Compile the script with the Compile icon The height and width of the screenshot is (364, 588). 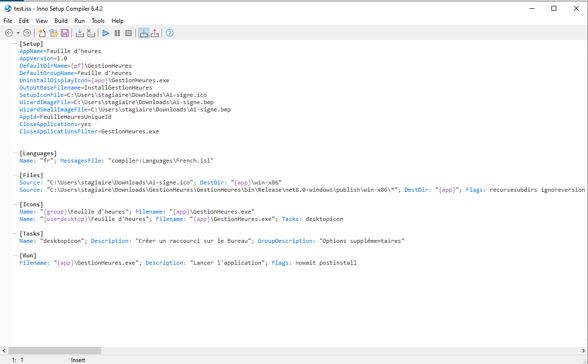pyautogui.click(x=80, y=33)
